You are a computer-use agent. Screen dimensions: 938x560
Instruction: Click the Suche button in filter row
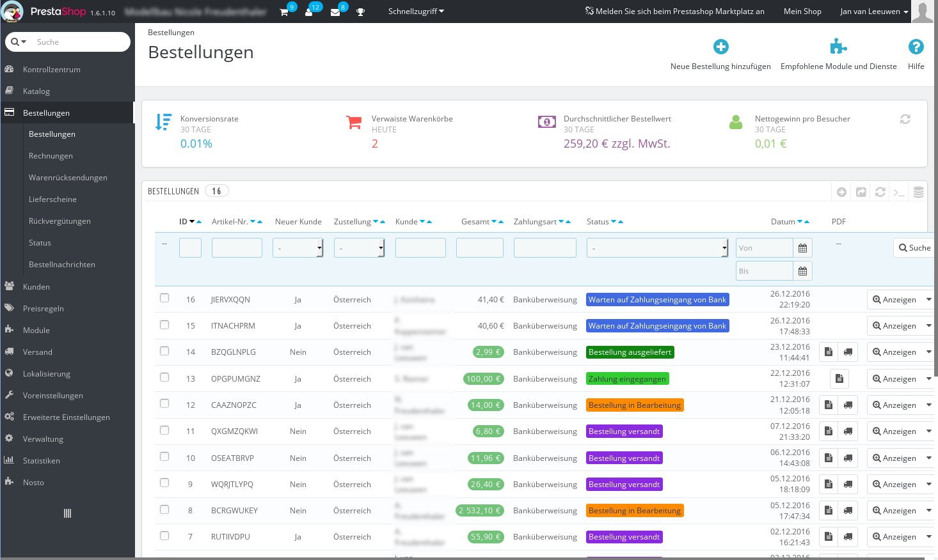pos(914,248)
